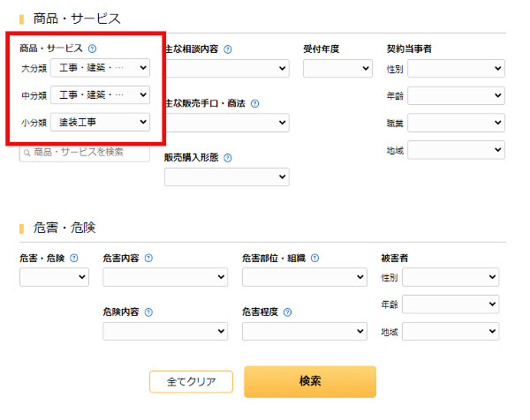This screenshot has width=530, height=420.
Task: Open help icon beside 危害内容
Action: [x=148, y=258]
